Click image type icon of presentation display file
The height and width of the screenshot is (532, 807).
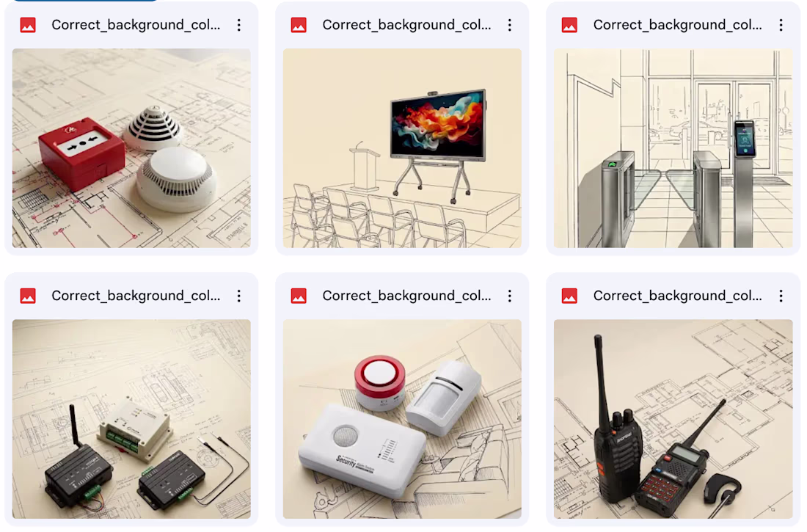(x=299, y=25)
